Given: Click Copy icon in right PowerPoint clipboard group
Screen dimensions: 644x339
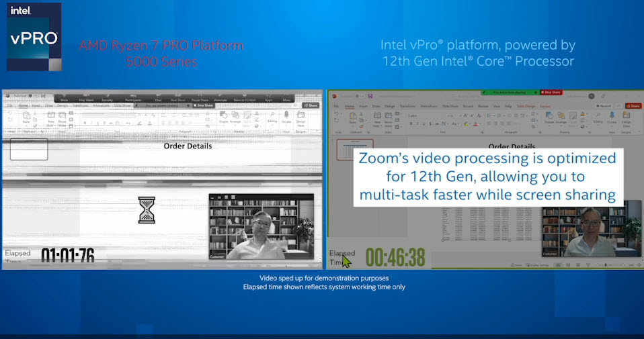Looking at the screenshot, I should 362,120.
